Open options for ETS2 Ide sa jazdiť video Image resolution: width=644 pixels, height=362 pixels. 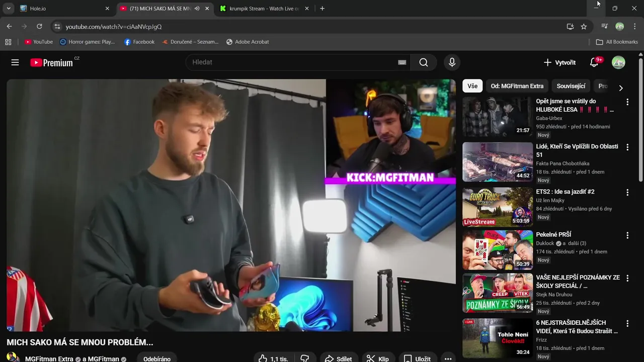627,193
